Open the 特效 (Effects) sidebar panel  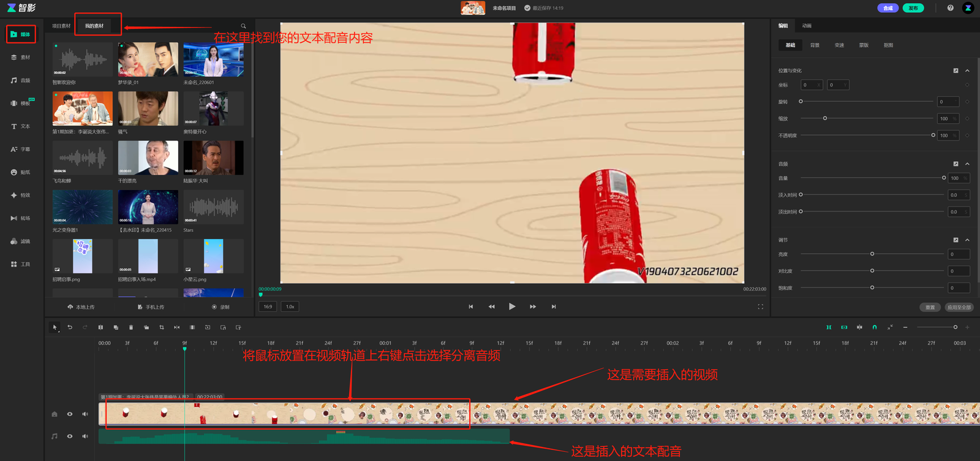(x=20, y=195)
